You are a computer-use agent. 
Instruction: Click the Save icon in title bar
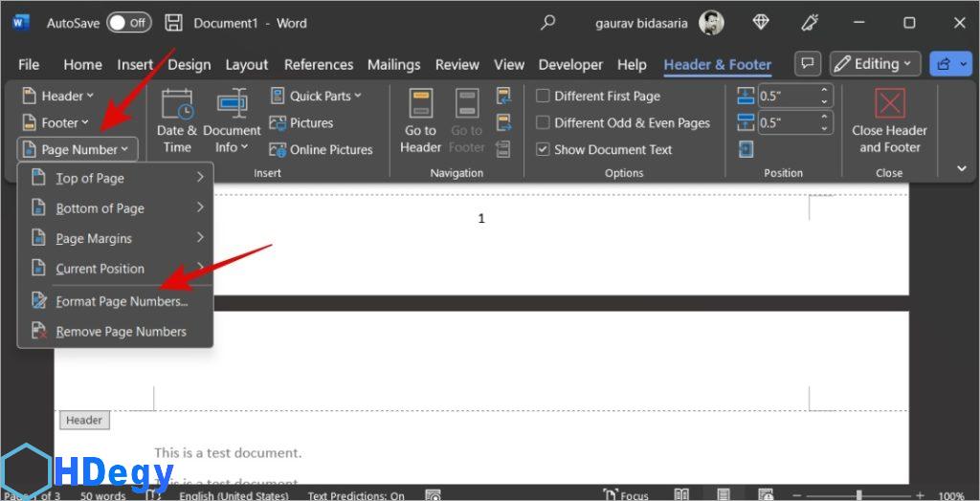coord(173,23)
